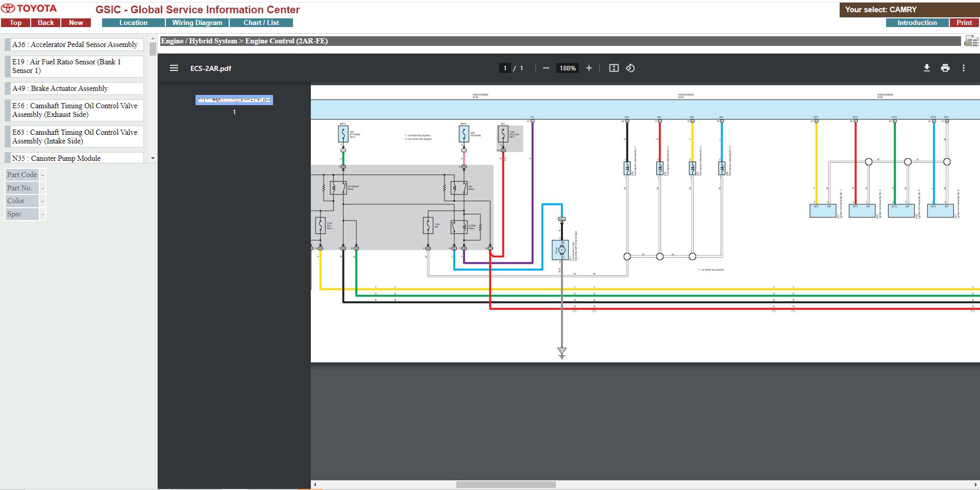Click the fit to page icon

(614, 68)
